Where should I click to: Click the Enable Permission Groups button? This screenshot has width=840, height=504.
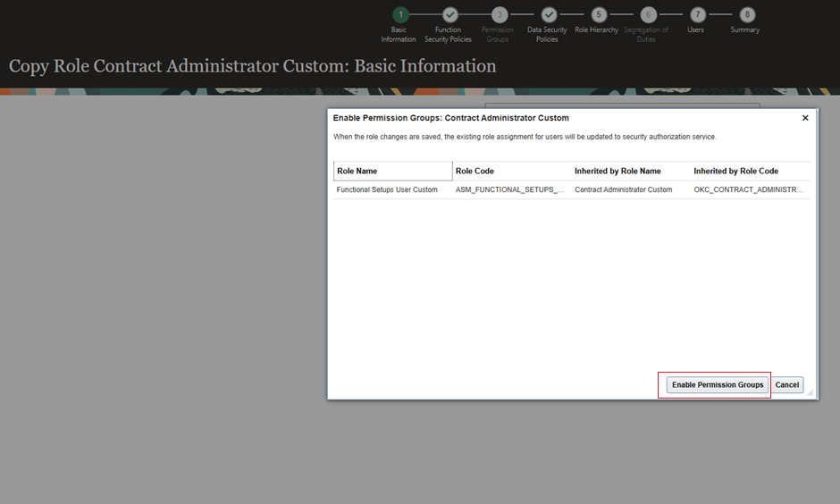tap(718, 384)
